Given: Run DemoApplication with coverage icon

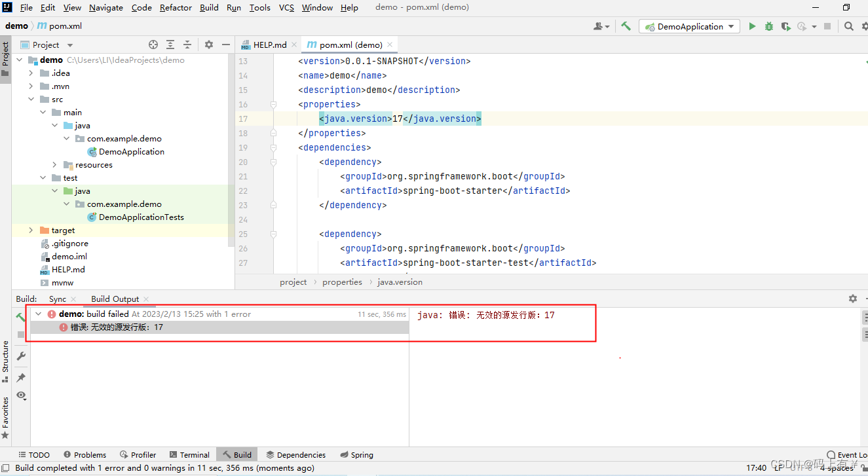Looking at the screenshot, I should click(785, 26).
